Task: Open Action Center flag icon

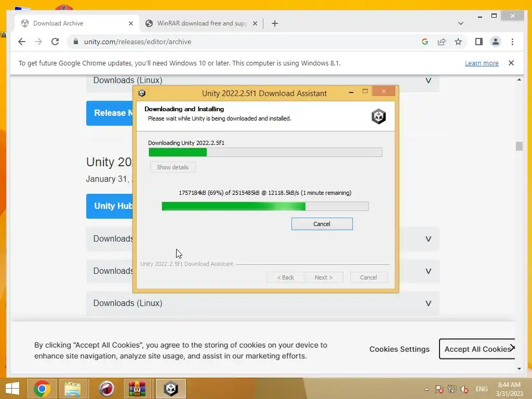Action: [439, 389]
